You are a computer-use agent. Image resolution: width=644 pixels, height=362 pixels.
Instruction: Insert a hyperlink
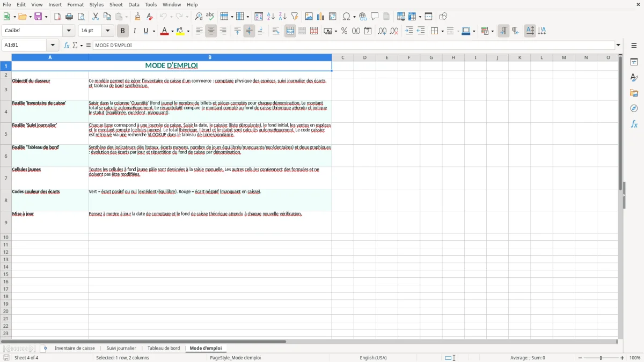[363, 17]
